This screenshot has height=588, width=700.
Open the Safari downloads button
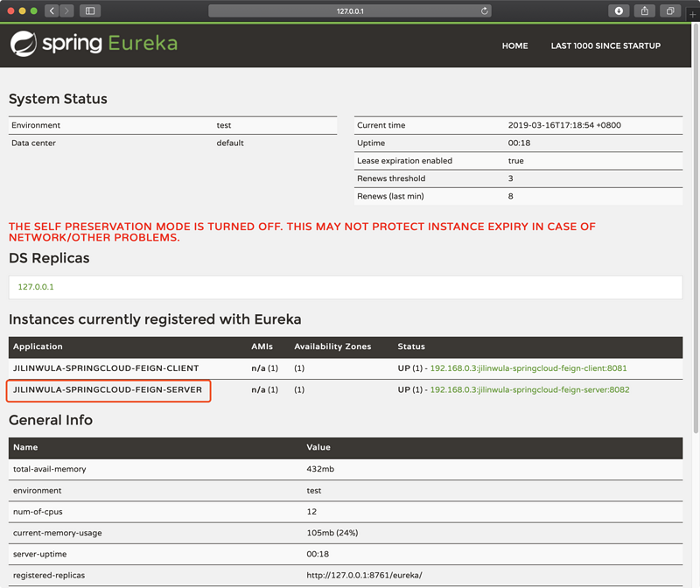tap(619, 10)
